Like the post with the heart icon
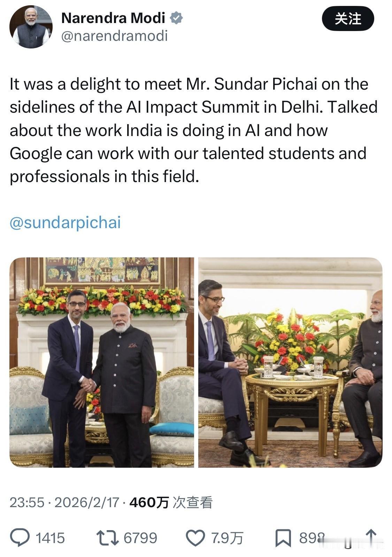The image size is (392, 557). pos(195,538)
